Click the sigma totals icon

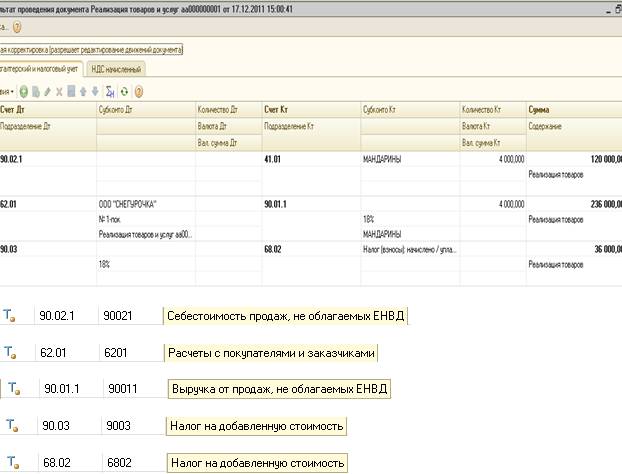tap(109, 91)
